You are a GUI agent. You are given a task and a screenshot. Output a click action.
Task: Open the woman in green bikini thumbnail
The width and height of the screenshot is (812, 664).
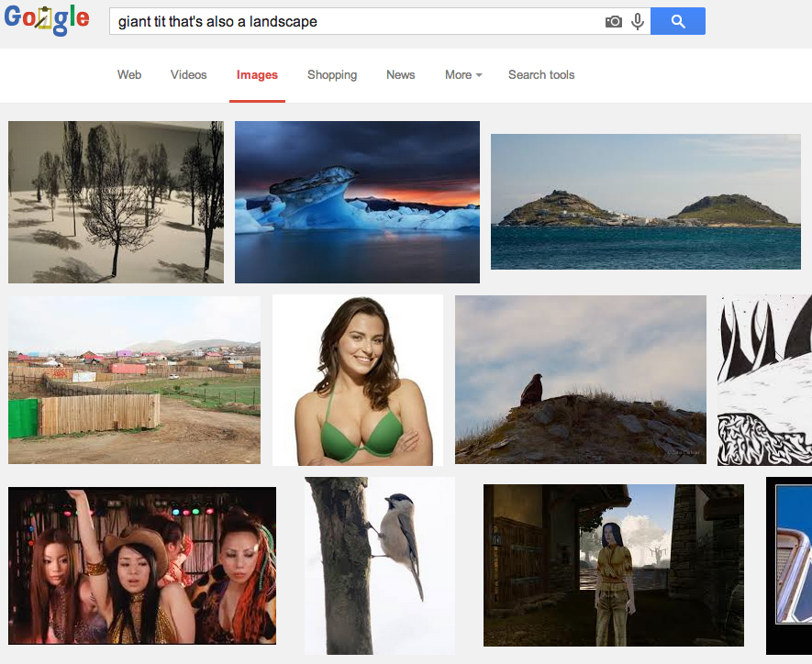tap(358, 380)
